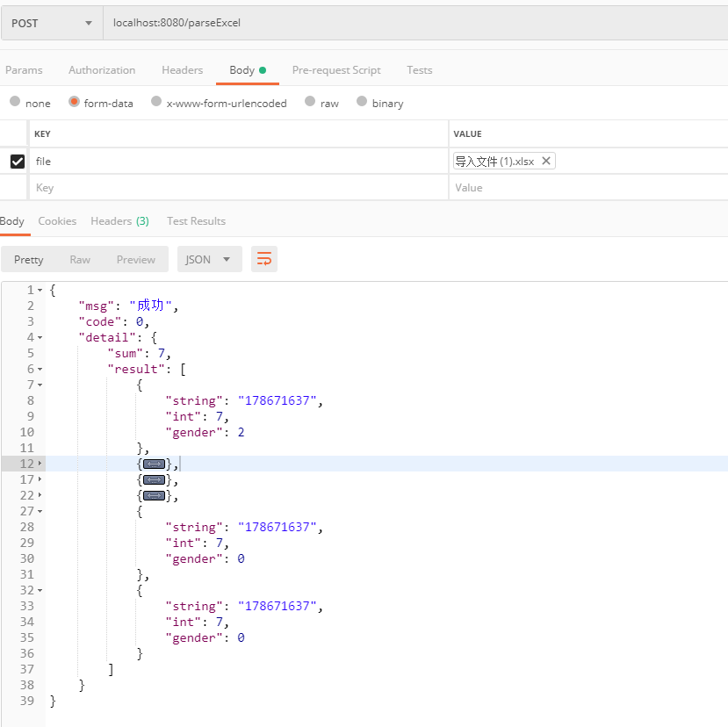
Task: Select the binary body type radio button
Action: (360, 103)
